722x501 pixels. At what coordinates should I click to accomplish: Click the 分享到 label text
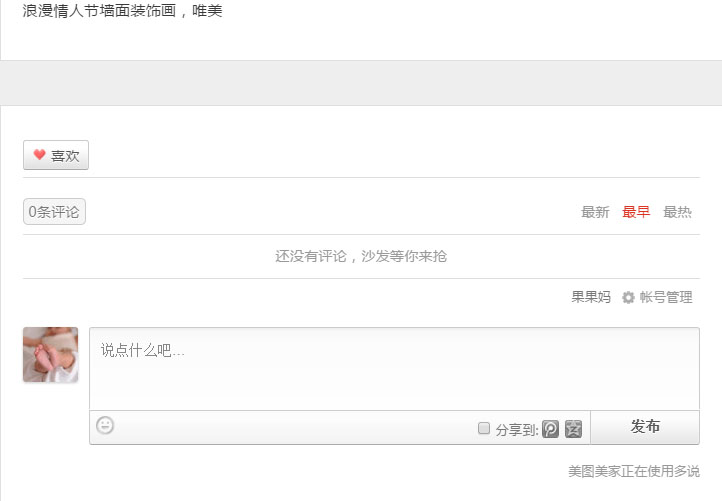coord(517,430)
